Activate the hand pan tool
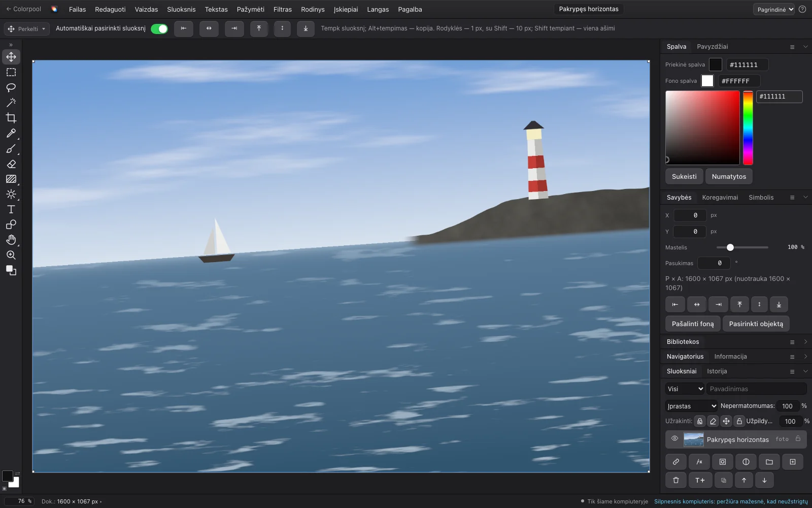This screenshot has width=812, height=508. click(11, 240)
